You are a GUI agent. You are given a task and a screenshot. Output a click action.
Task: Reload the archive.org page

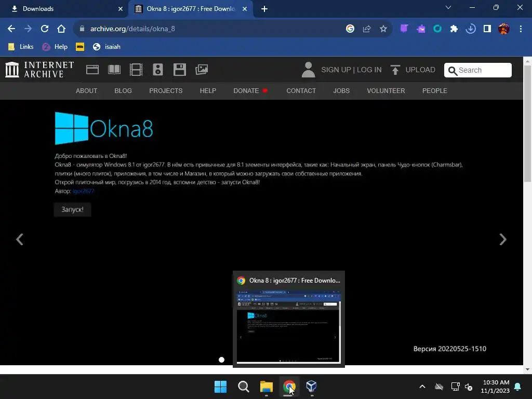coord(45,29)
